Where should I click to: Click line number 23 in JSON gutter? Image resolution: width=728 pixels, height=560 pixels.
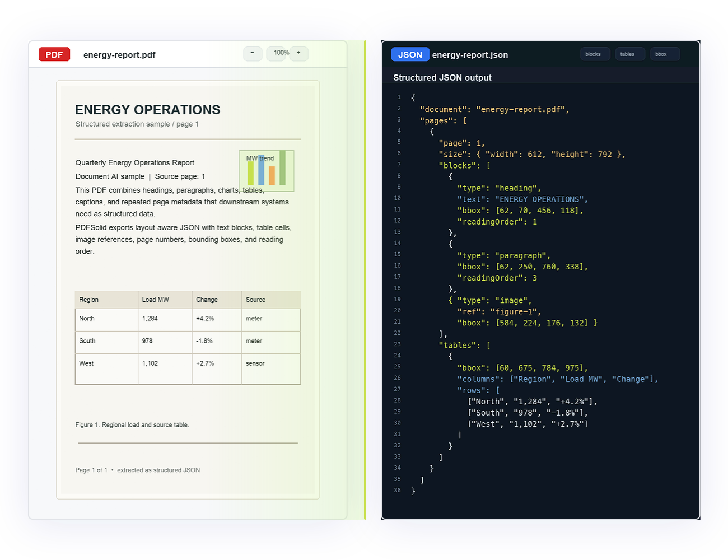click(x=397, y=344)
